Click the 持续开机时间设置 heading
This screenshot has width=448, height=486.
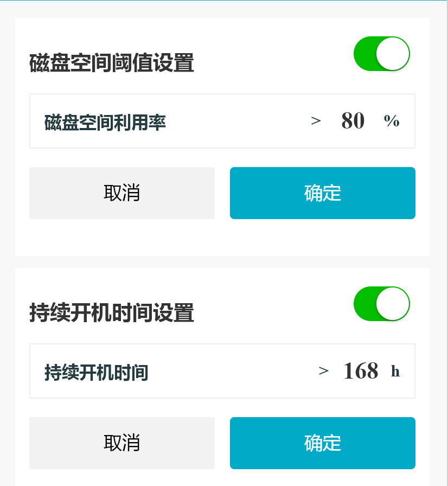tap(112, 314)
